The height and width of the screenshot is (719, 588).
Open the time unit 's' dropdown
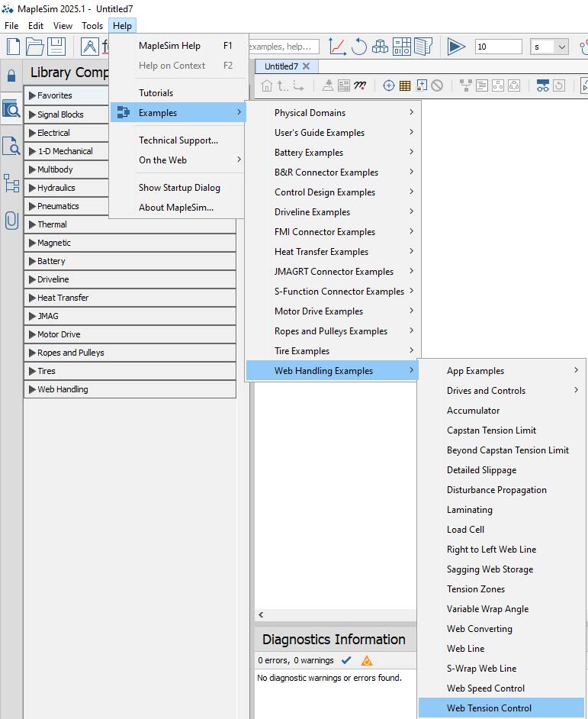click(x=551, y=47)
